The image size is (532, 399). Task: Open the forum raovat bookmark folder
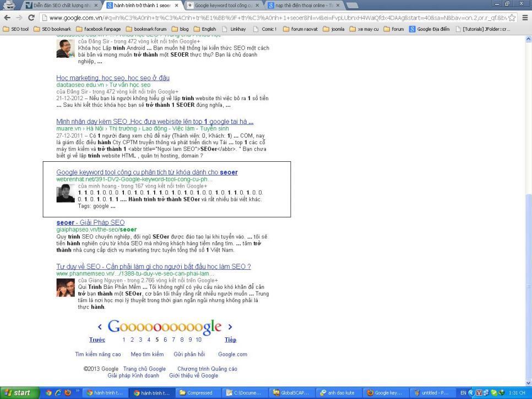point(300,29)
